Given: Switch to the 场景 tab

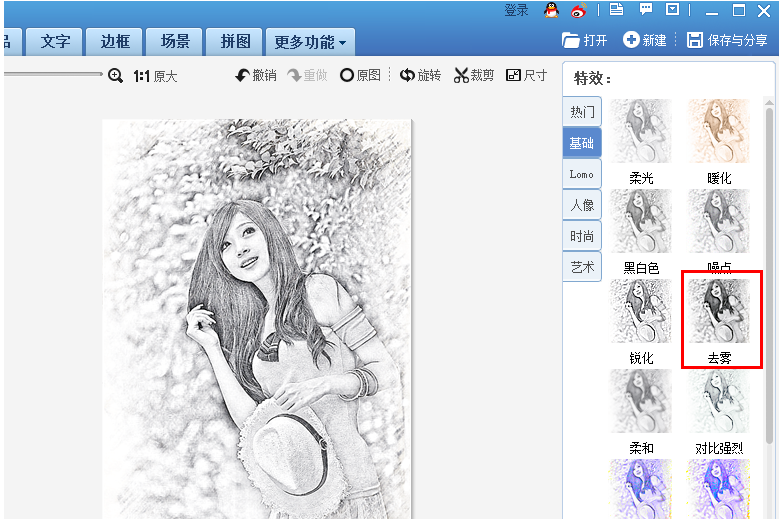Looking at the screenshot, I should tap(175, 42).
